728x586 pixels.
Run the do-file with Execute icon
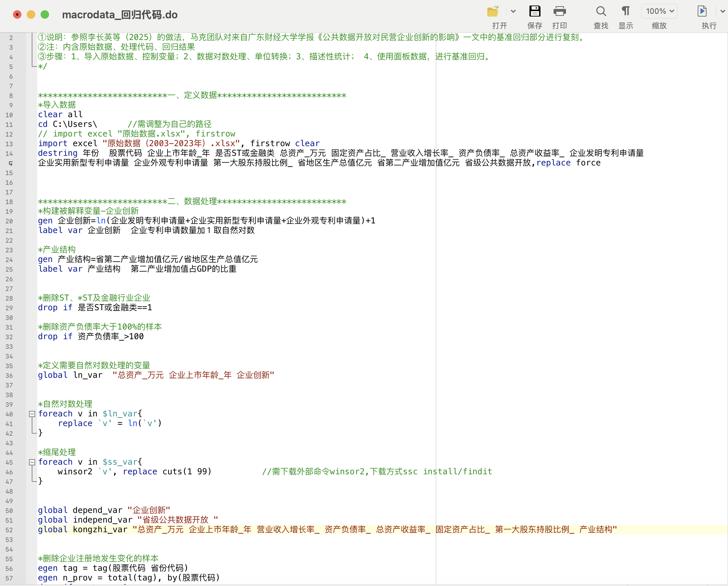[x=702, y=12]
